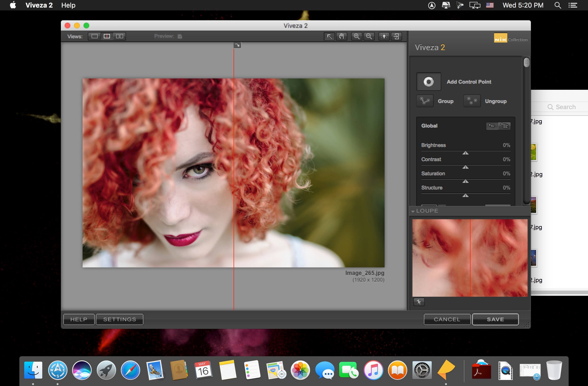588x386 pixels.
Task: Select the single view mode icon
Action: click(94, 36)
